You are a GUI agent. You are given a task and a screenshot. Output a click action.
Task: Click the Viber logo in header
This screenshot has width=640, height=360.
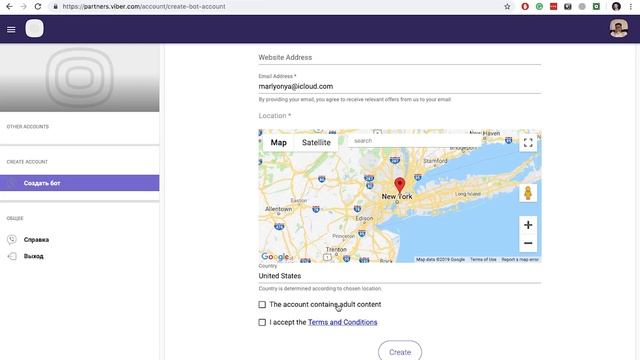tap(34, 29)
